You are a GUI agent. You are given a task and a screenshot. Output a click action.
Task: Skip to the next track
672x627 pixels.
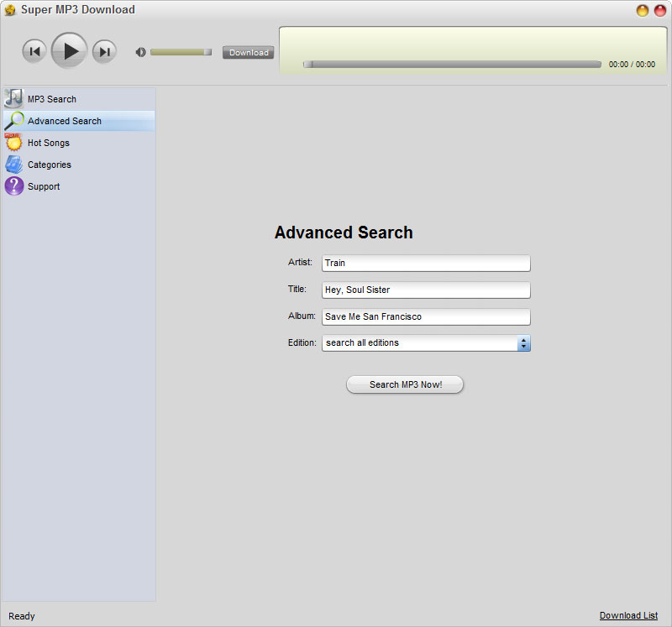[104, 51]
